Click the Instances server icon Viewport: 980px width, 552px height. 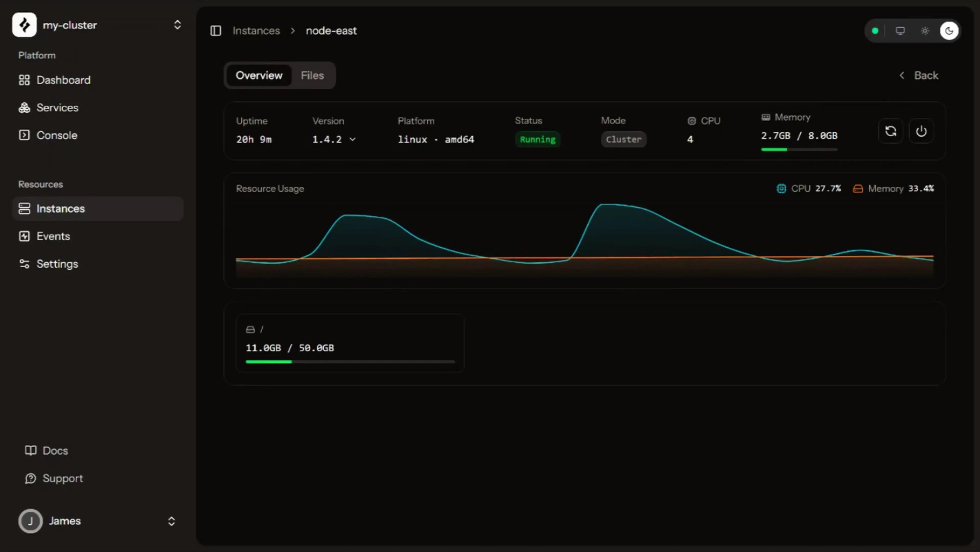24,209
